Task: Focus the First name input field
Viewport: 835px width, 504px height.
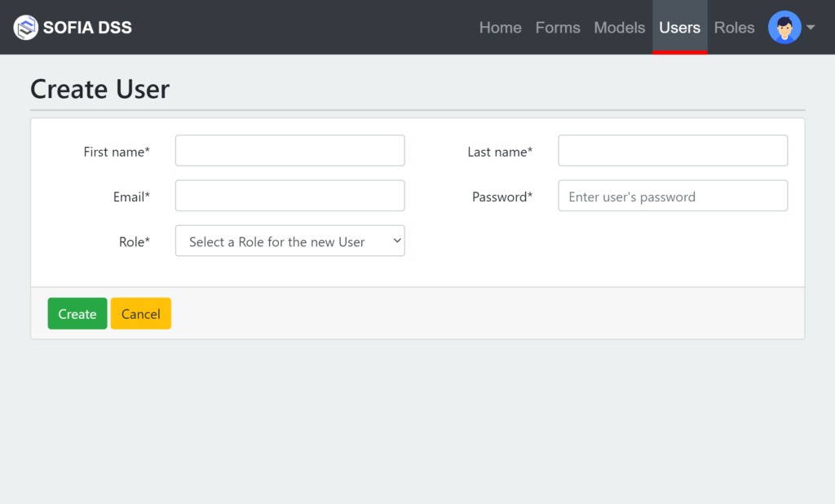Action: pos(289,151)
